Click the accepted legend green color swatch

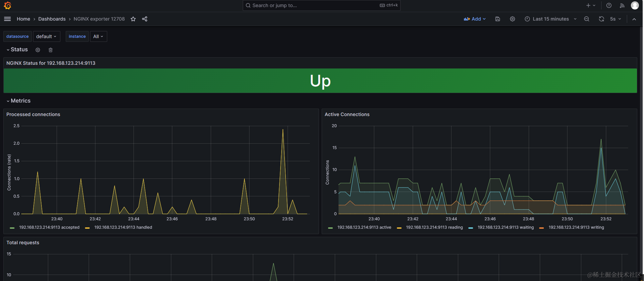click(x=12, y=228)
